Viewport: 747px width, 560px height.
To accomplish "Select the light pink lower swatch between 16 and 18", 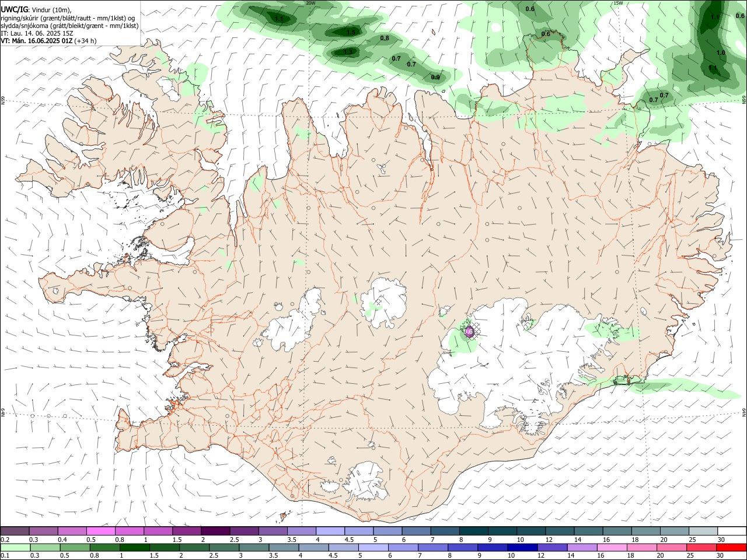I will point(612,547).
